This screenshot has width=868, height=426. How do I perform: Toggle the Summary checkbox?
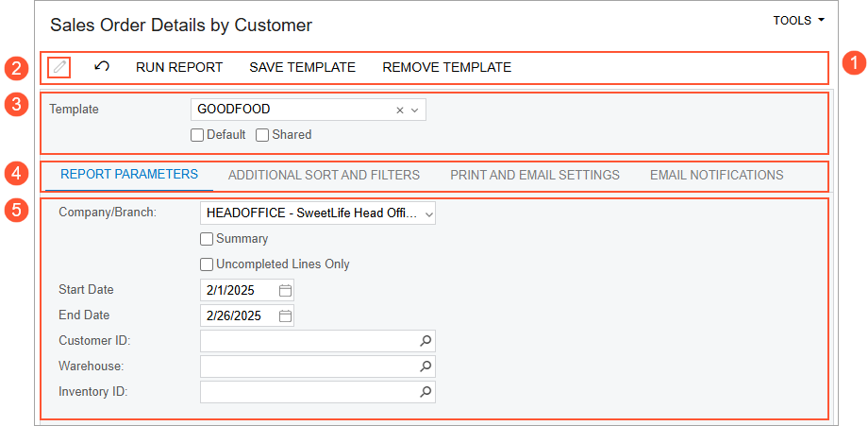pos(207,240)
